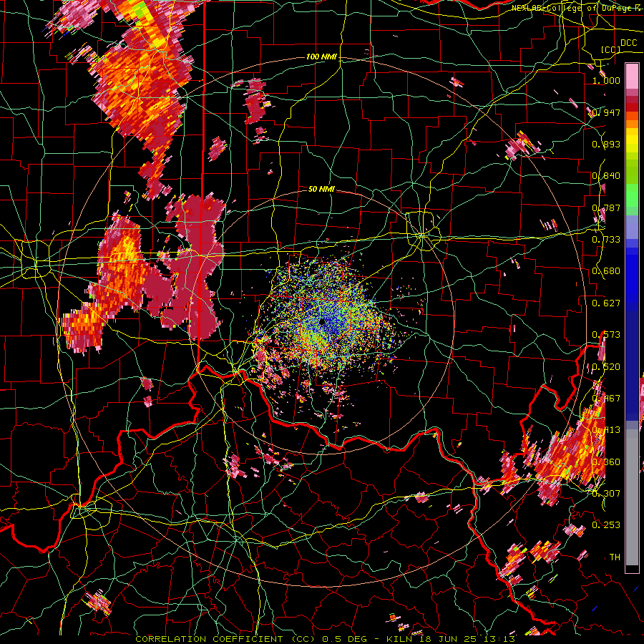
Task: Click the TH label on the legend
Action: click(615, 557)
